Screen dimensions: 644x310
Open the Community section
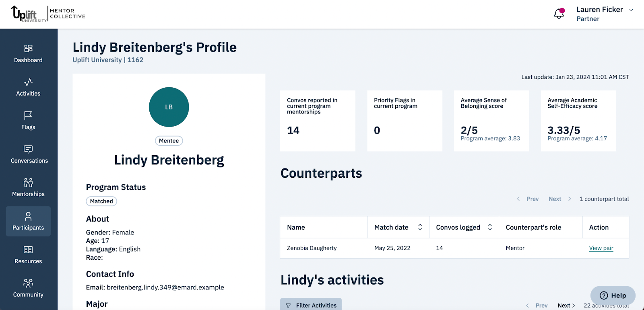click(28, 288)
